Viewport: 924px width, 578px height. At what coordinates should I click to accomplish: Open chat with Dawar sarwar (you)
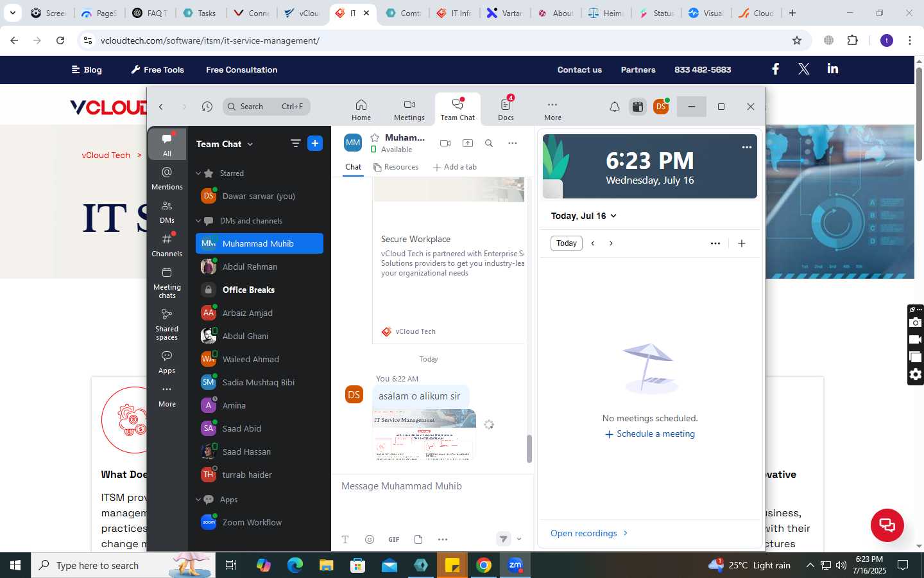point(259,197)
